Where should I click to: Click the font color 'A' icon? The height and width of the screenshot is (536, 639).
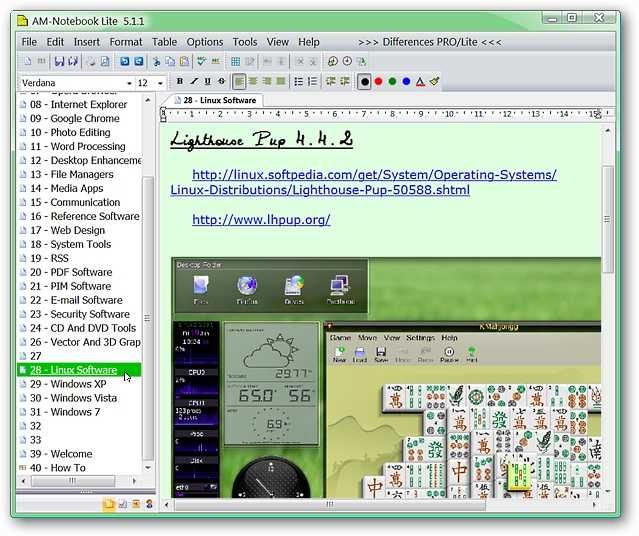pyautogui.click(x=420, y=82)
